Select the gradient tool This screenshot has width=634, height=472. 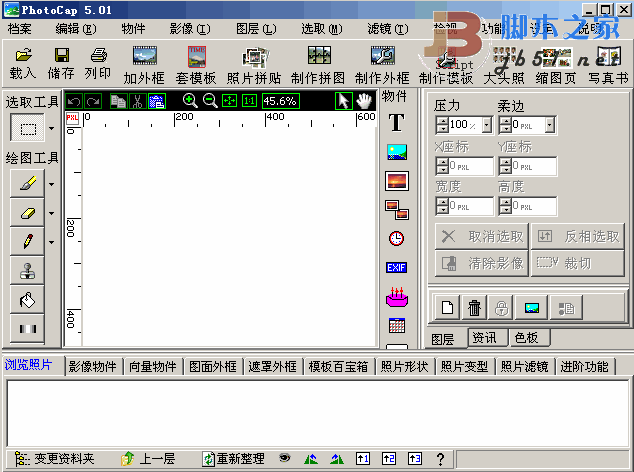point(27,329)
